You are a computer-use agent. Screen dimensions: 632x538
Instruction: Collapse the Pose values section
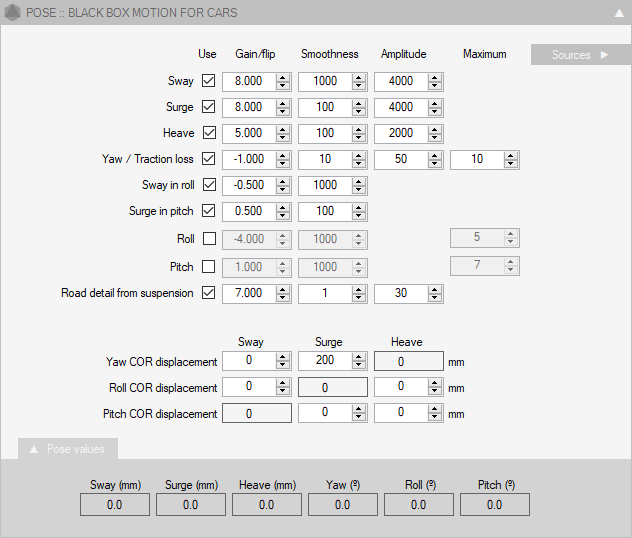tap(68, 449)
